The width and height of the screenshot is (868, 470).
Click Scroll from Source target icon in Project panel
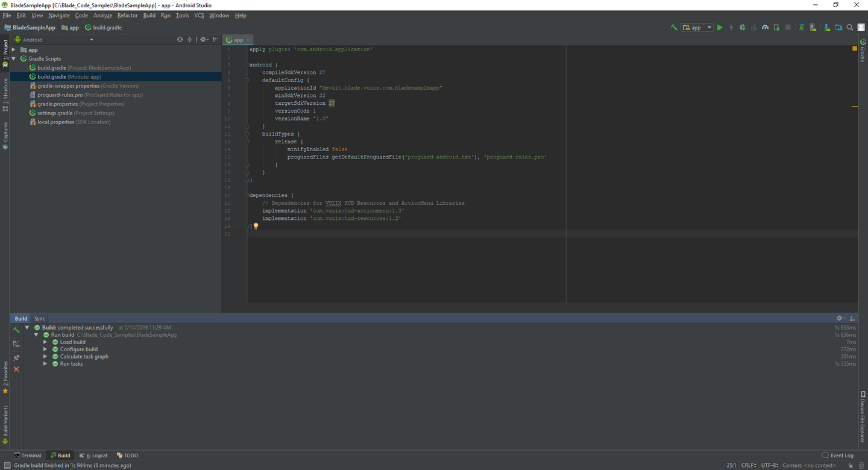180,40
